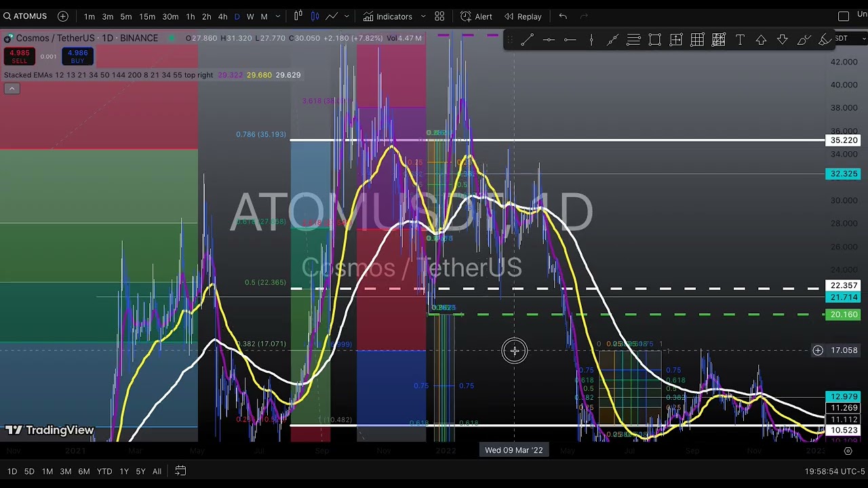
Task: Select the 1m timeframe
Action: pyautogui.click(x=90, y=16)
